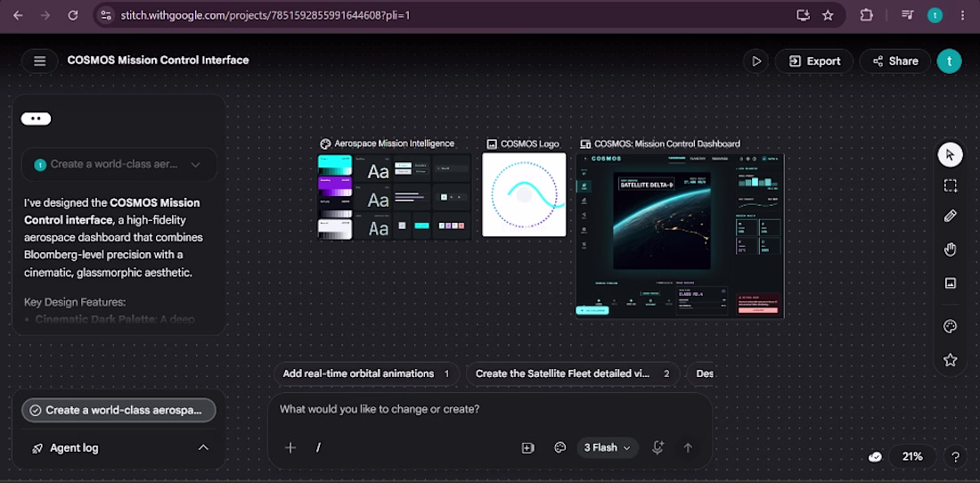Click the white double-dot chat pill

(36, 119)
